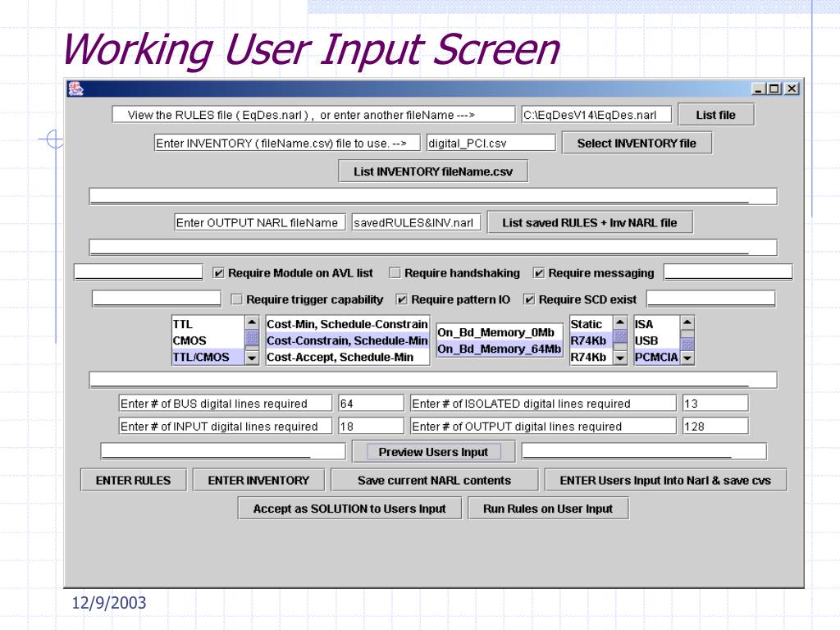Click Select INVENTORY file button
The height and width of the screenshot is (630, 840).
tap(637, 143)
